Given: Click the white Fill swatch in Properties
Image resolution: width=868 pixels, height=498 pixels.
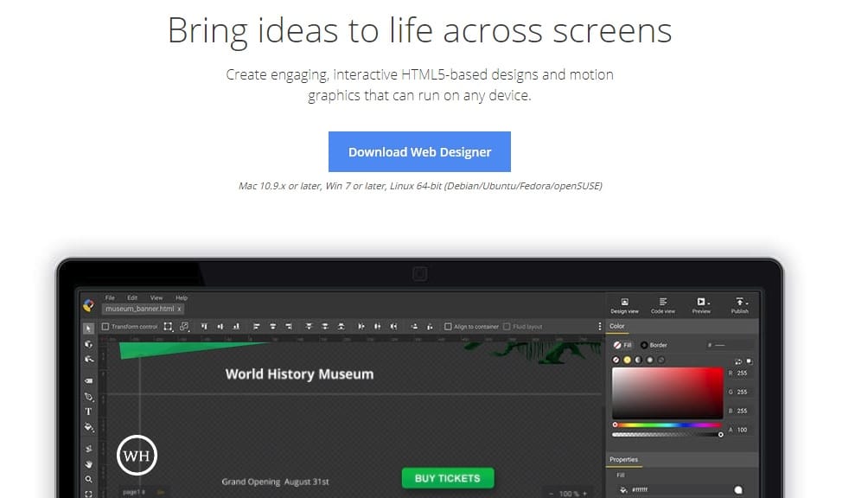Looking at the screenshot, I should [738, 489].
